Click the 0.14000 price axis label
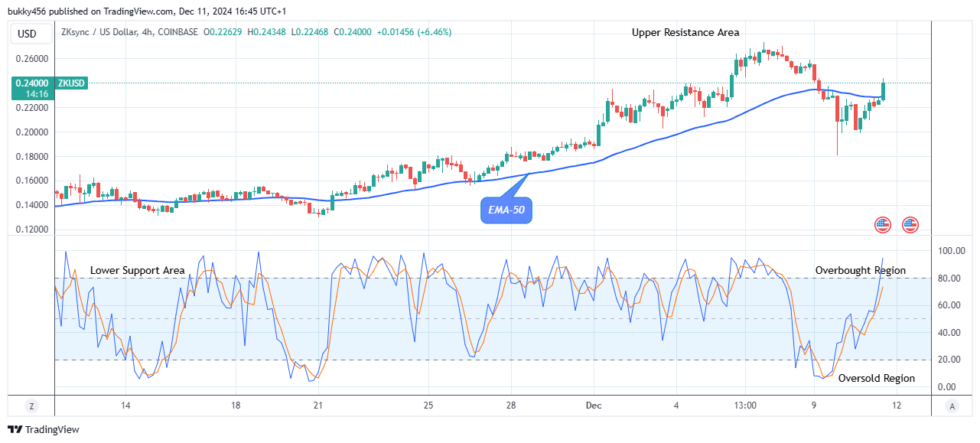The width and height of the screenshot is (980, 443). click(x=33, y=205)
